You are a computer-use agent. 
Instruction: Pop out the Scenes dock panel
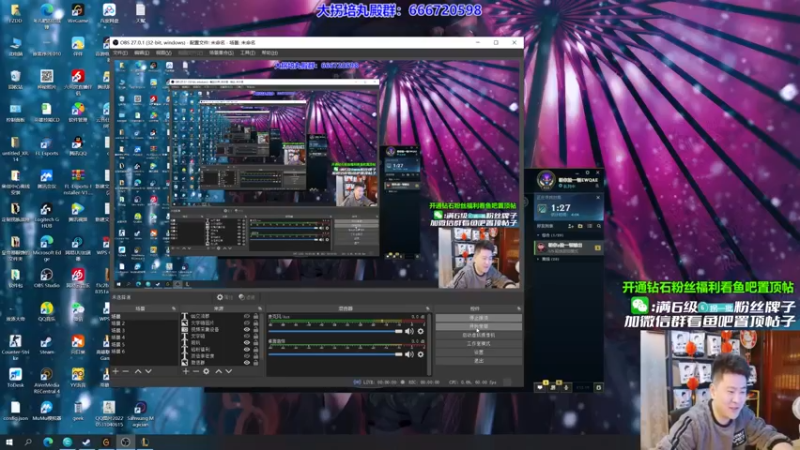[x=174, y=309]
